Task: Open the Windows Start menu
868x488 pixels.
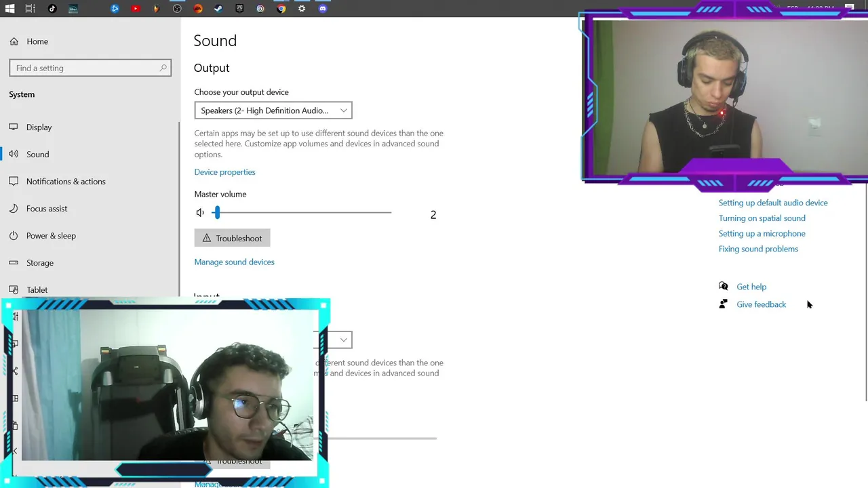Action: pyautogui.click(x=10, y=8)
